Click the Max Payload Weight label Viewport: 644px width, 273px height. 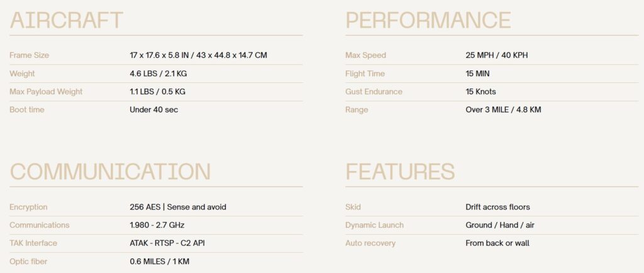pos(46,92)
